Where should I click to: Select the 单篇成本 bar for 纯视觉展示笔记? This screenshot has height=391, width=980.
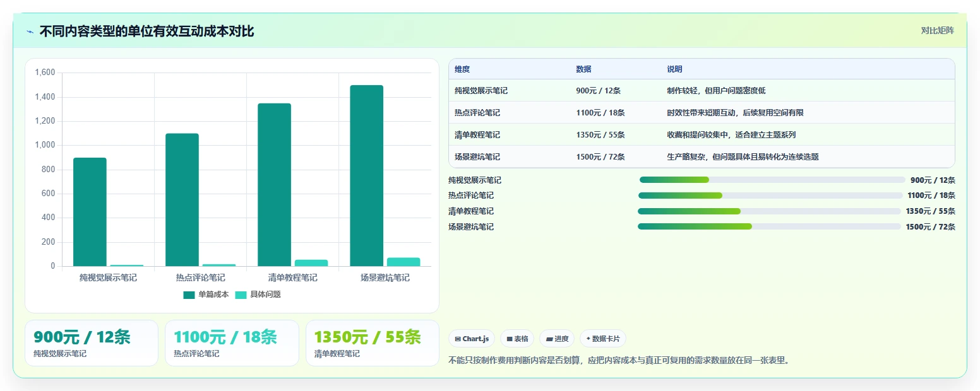(90, 212)
